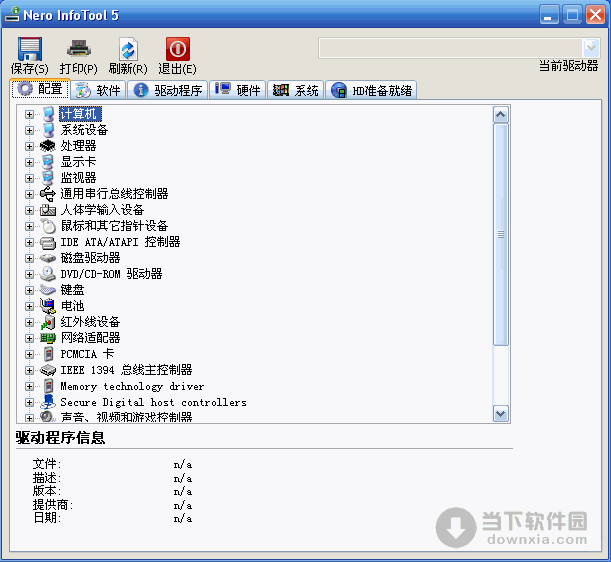The image size is (611, 562).
Task: Expand the IDE ATA/ATAPI 控制器 node
Action: (29, 242)
